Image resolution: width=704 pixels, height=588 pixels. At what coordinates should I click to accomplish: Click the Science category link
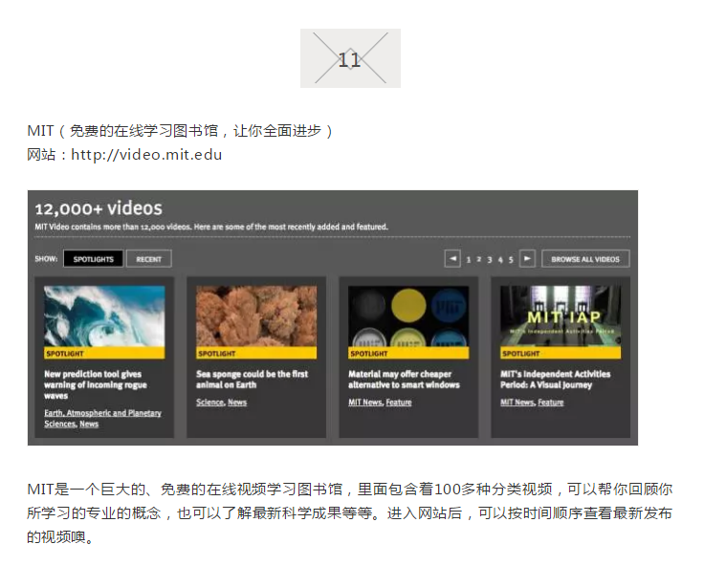pos(210,403)
